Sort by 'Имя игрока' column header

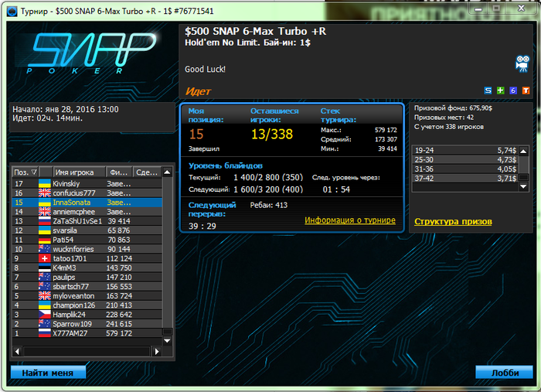79,172
